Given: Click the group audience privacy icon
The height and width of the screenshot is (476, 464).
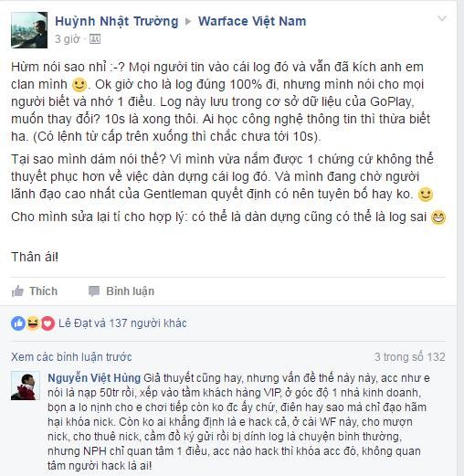Looking at the screenshot, I should pyautogui.click(x=95, y=39).
